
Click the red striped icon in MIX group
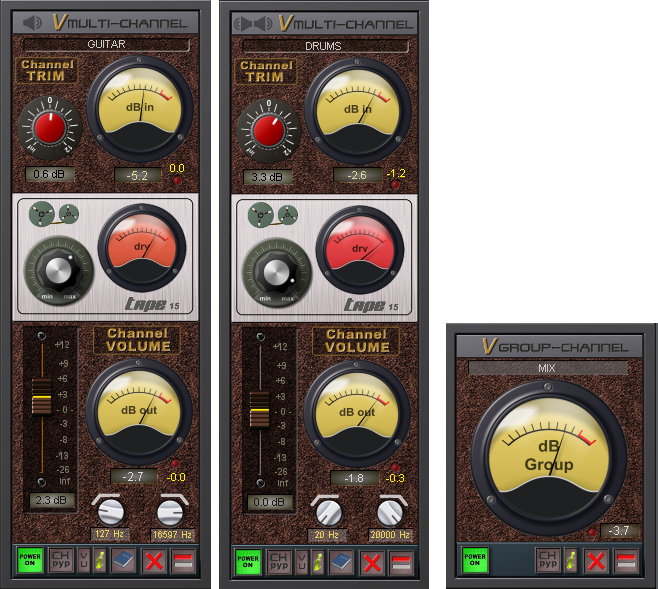(x=626, y=560)
